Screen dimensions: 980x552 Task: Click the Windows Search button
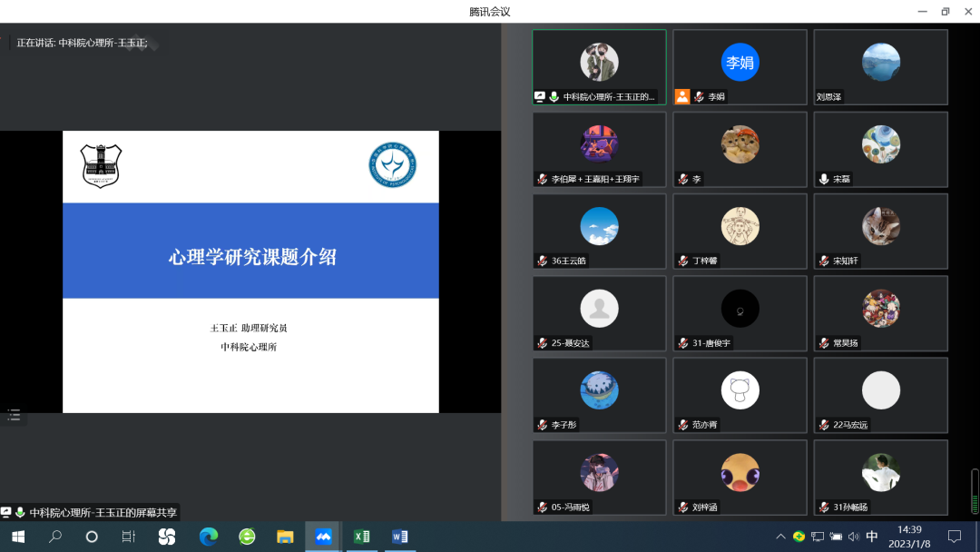tap(54, 536)
